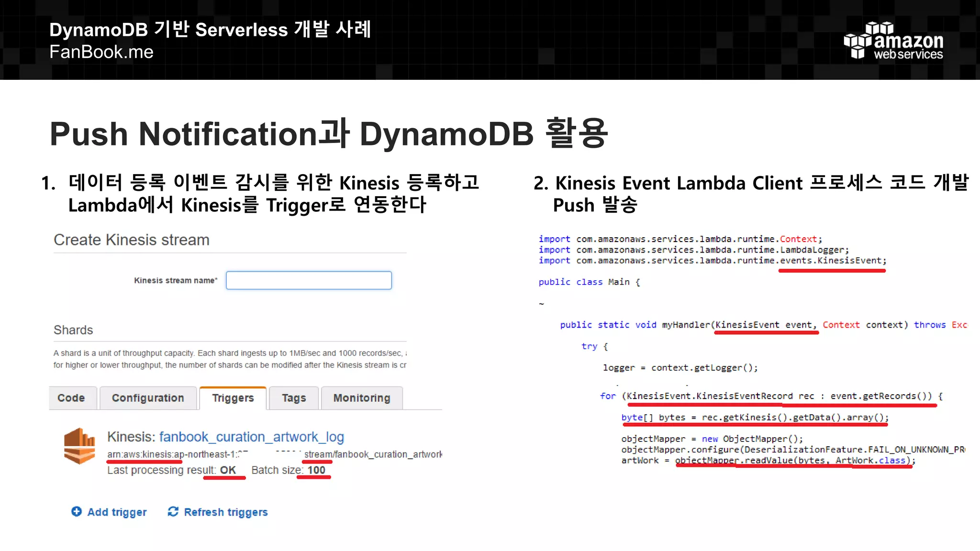Click the LambdaLogger import line

pyautogui.click(x=694, y=250)
